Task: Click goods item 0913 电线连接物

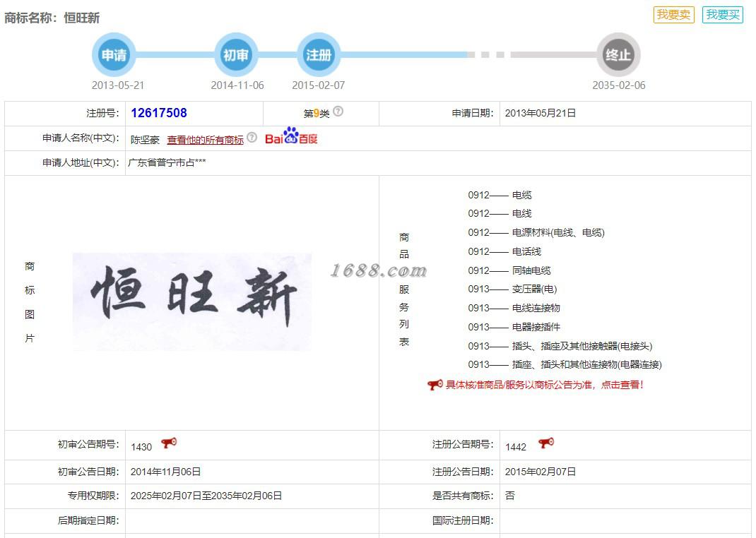Action: pyautogui.click(x=514, y=308)
